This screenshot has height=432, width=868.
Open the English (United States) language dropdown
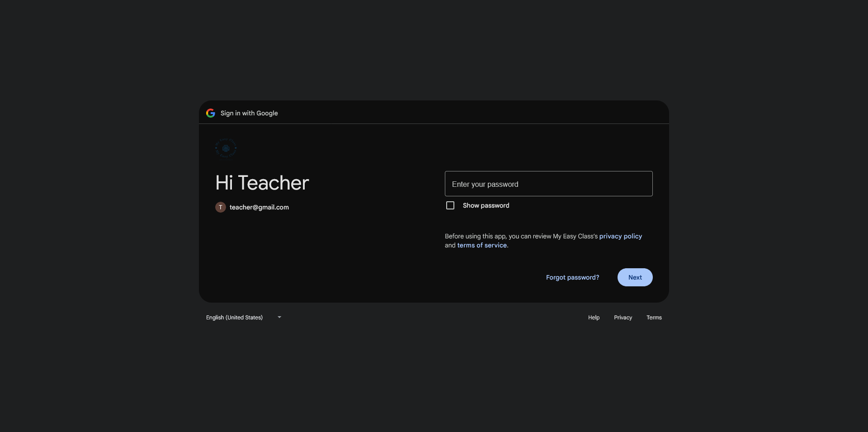tap(244, 318)
